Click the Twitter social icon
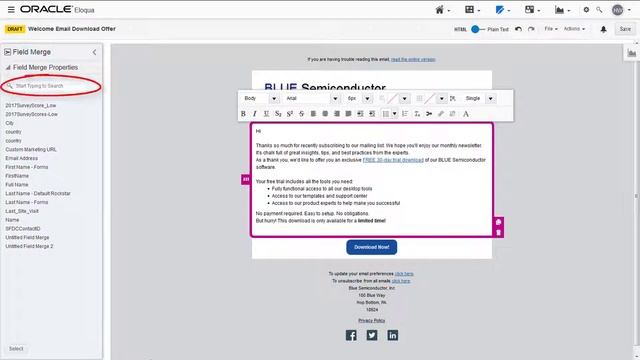The width and height of the screenshot is (640, 360). pyautogui.click(x=372, y=336)
